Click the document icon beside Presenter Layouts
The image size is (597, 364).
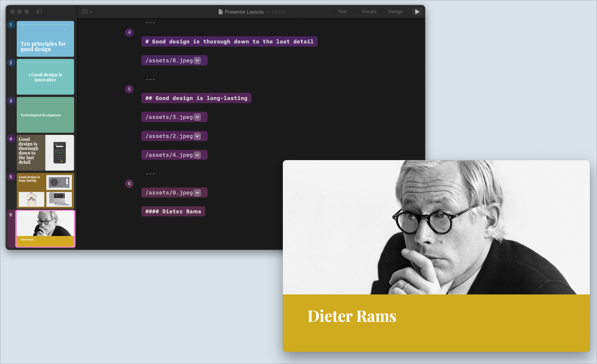click(x=220, y=12)
